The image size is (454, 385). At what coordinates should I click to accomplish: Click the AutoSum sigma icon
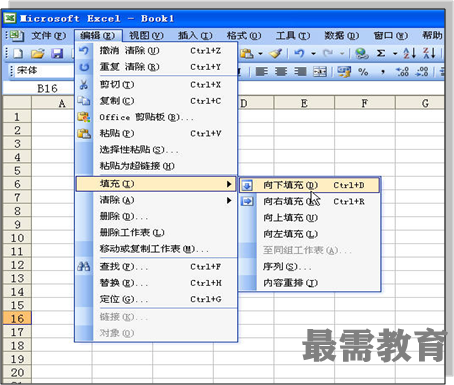(x=381, y=53)
